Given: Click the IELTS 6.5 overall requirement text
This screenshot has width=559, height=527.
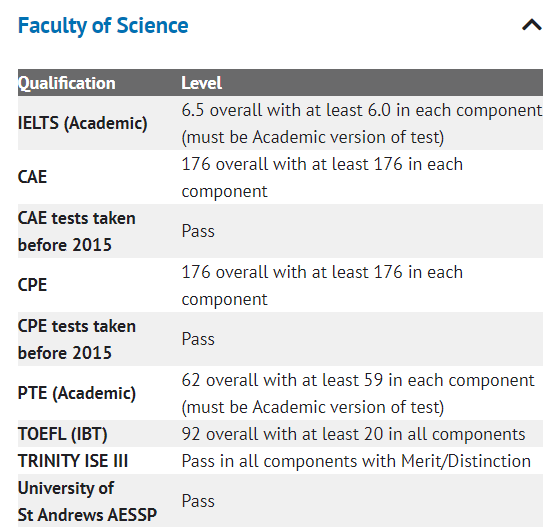Looking at the screenshot, I should (361, 123).
